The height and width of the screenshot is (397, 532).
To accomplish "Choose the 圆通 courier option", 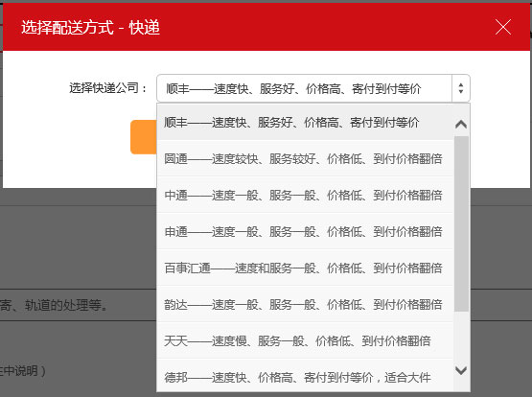I will (305, 159).
